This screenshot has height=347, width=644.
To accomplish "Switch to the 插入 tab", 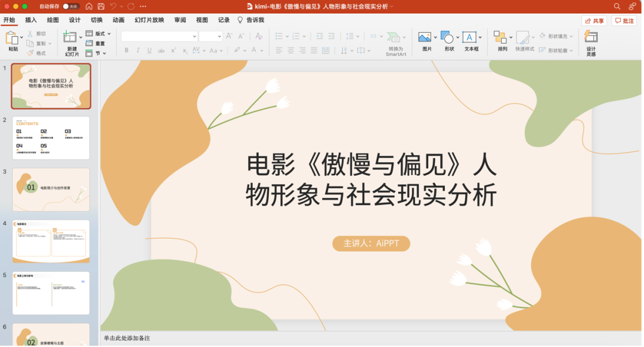I will (31, 20).
